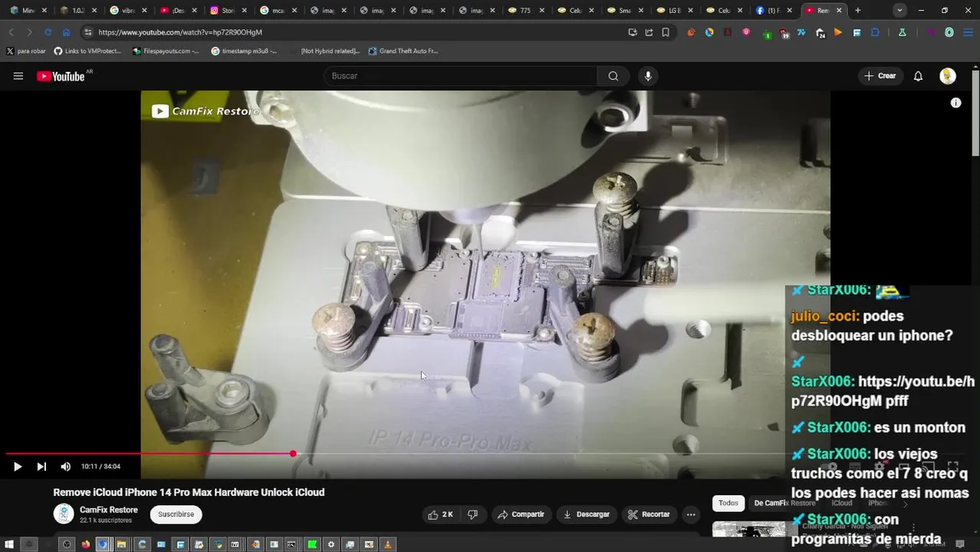Show video info card icon
This screenshot has width=980, height=552.
click(955, 103)
